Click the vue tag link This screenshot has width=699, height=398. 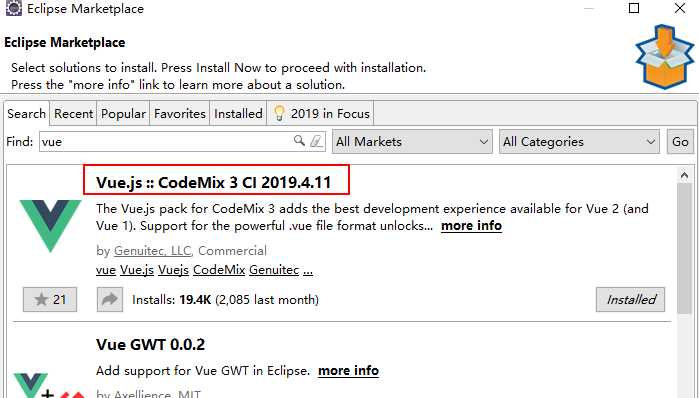(106, 270)
